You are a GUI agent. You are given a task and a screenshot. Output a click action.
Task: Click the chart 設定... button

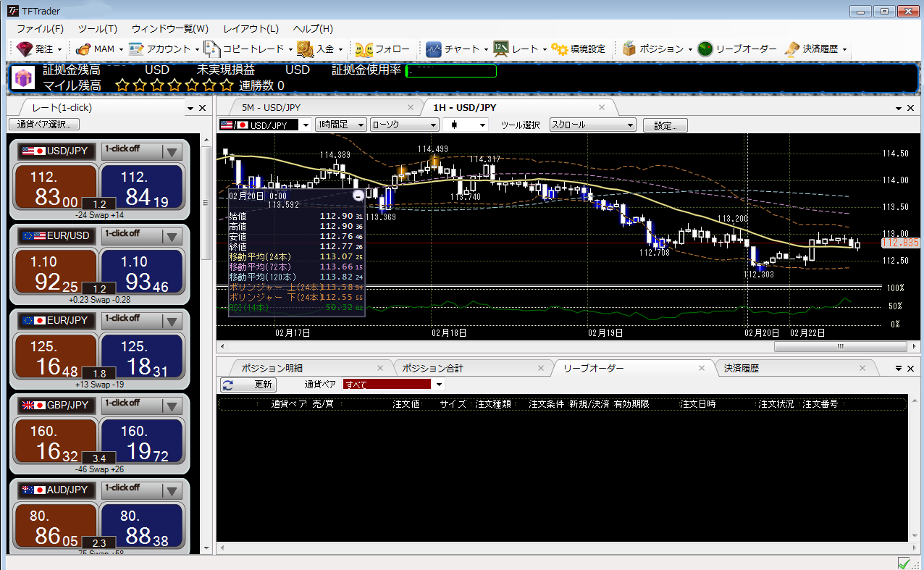[665, 125]
